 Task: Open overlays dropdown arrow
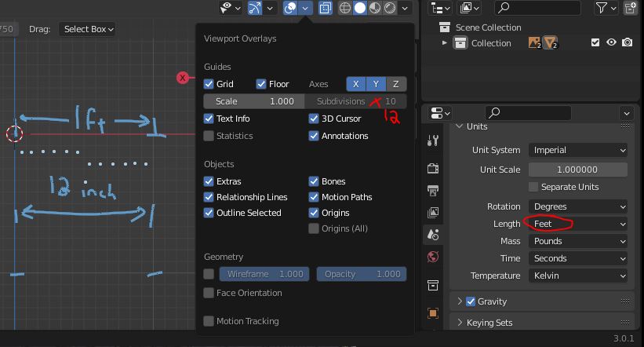(x=305, y=8)
